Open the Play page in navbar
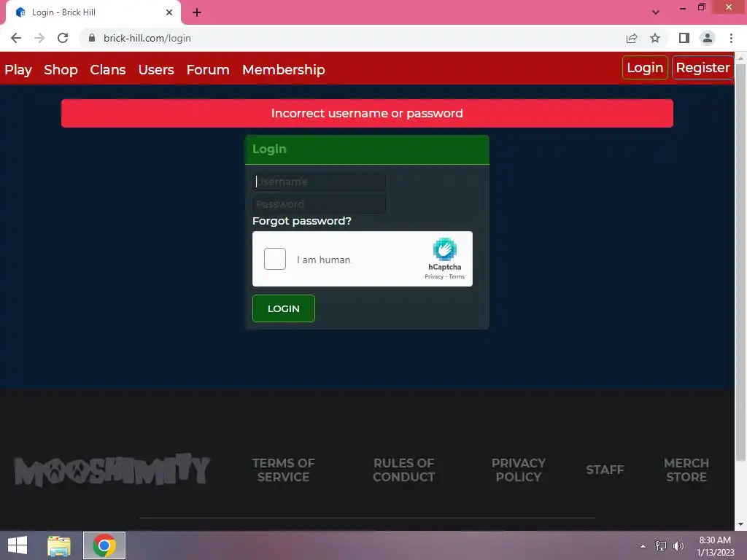The height and width of the screenshot is (560, 747). coord(18,69)
